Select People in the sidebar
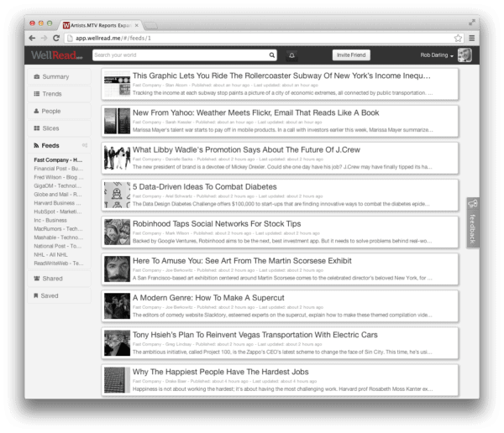 [x=51, y=111]
